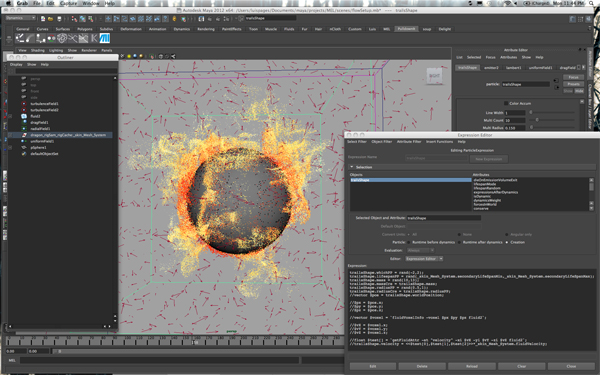
Task: Select the Creation radio button
Action: (507, 242)
